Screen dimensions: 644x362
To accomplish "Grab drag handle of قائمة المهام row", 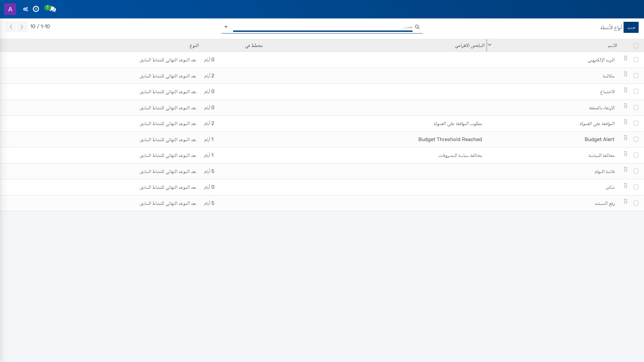I will coord(626,169).
